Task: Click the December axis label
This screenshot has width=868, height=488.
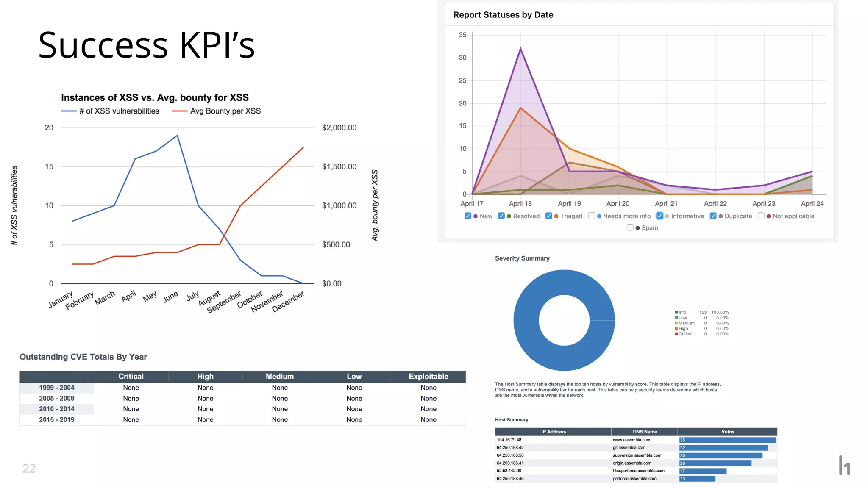Action: [288, 302]
